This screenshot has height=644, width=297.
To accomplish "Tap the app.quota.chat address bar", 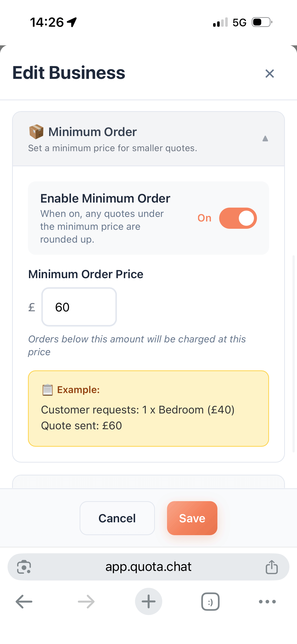I will coord(148,567).
